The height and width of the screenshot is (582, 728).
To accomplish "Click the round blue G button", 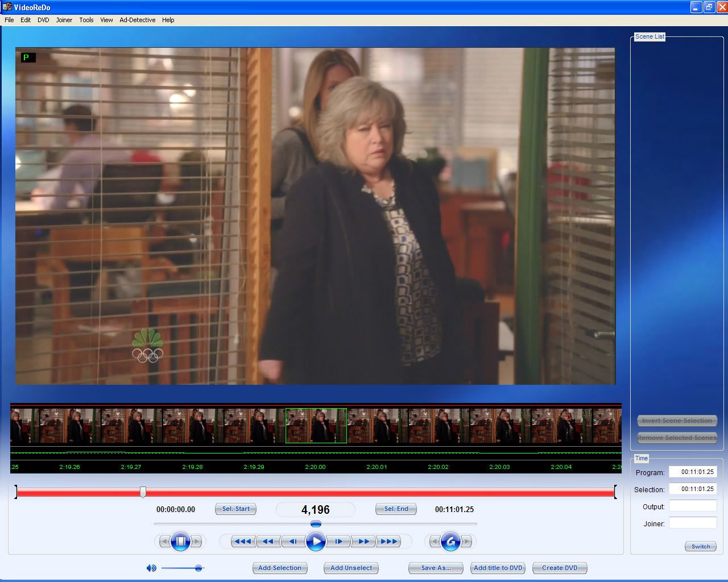I will (x=450, y=542).
